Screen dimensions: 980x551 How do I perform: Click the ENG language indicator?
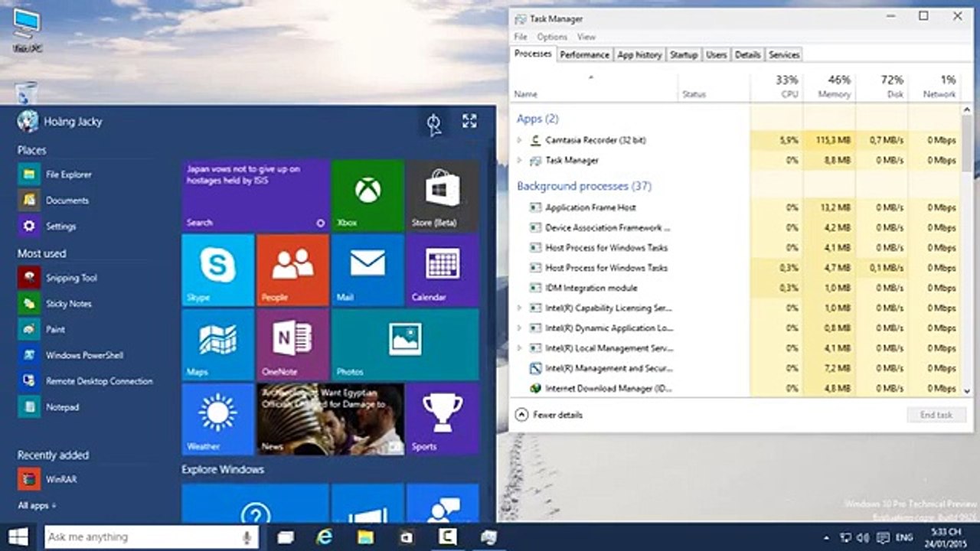(x=903, y=537)
